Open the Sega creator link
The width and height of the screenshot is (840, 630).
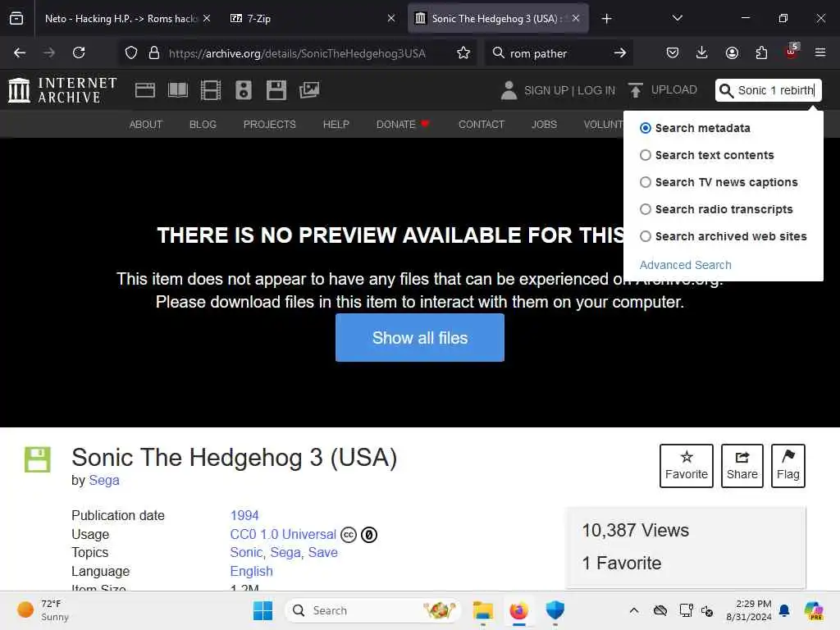click(x=104, y=480)
